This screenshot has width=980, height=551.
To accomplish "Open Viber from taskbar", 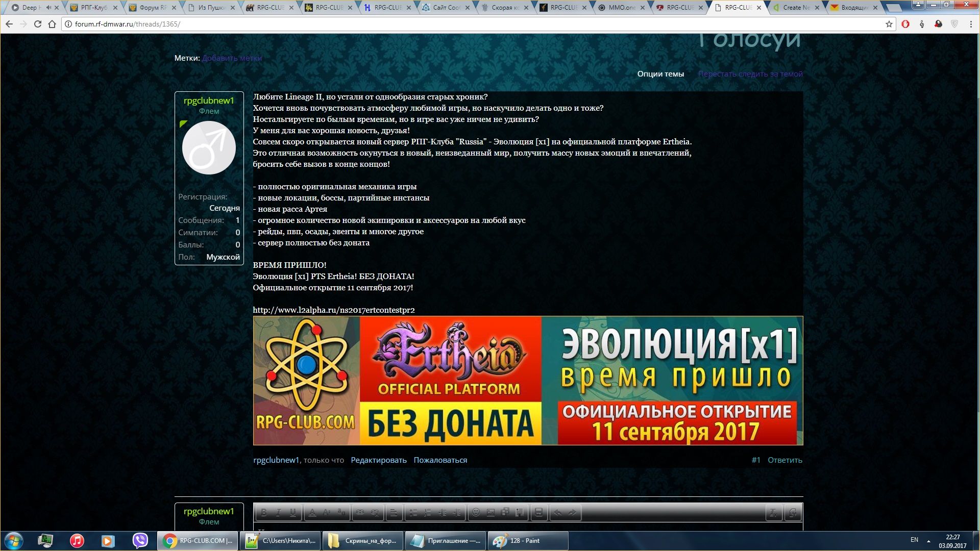I will tap(140, 541).
